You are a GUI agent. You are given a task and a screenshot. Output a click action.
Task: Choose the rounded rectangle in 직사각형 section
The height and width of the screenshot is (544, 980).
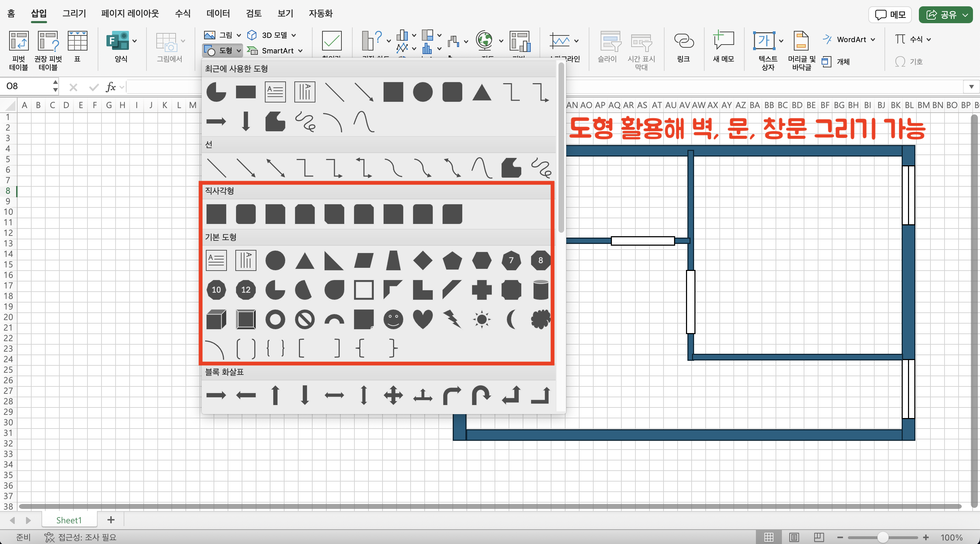click(246, 214)
